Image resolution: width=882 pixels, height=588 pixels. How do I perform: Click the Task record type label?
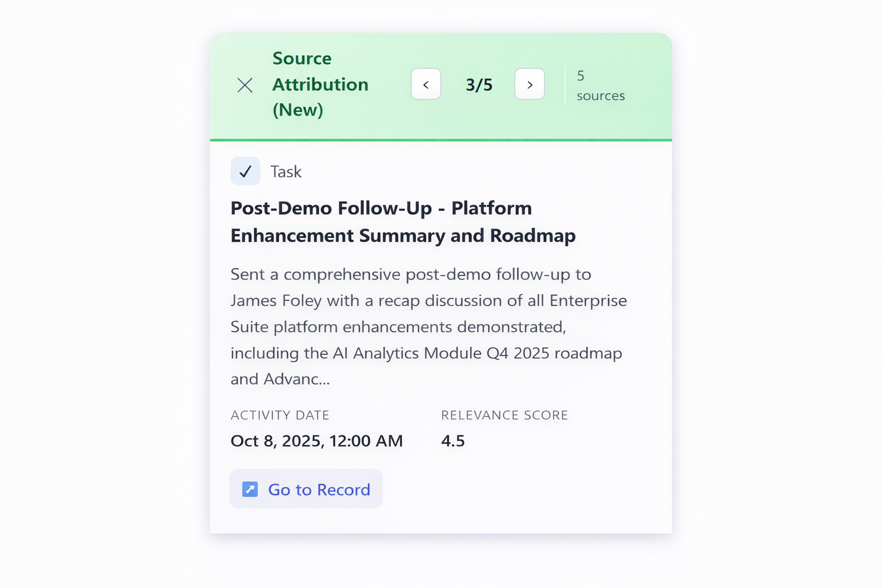286,172
